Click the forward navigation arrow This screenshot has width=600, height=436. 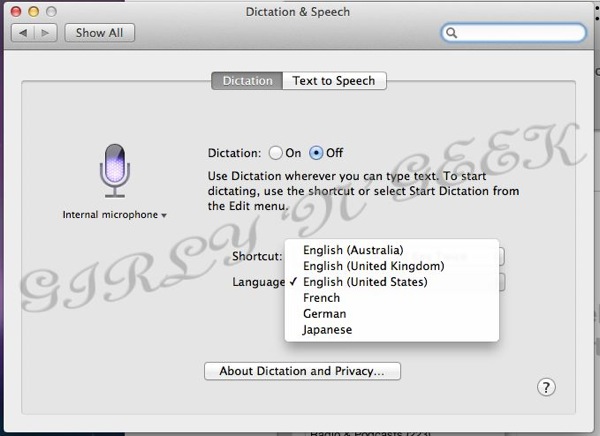coord(46,33)
